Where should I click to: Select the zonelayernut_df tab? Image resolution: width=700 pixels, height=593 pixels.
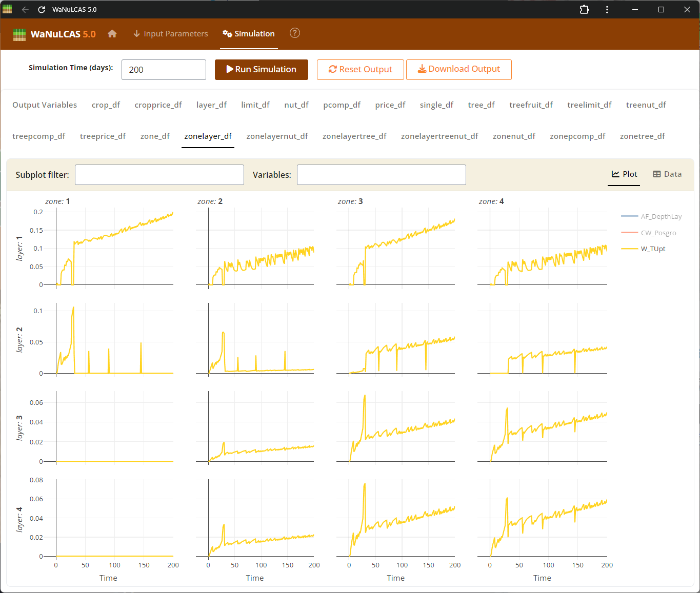click(277, 136)
